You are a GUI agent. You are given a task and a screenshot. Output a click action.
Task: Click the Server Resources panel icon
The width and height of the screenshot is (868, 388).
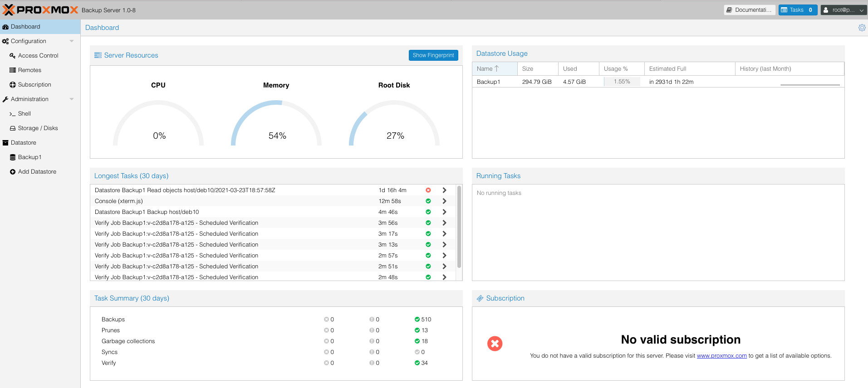[x=98, y=55]
